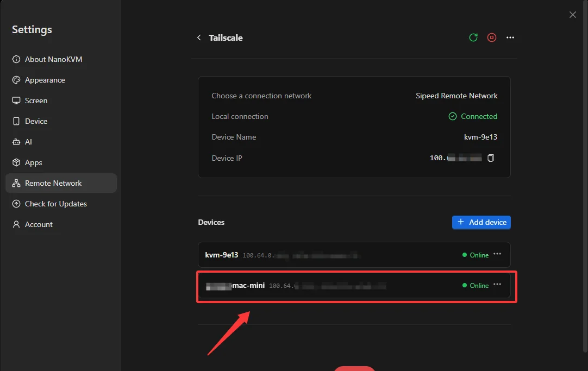Click the Account person icon
588x371 pixels.
[16, 224]
